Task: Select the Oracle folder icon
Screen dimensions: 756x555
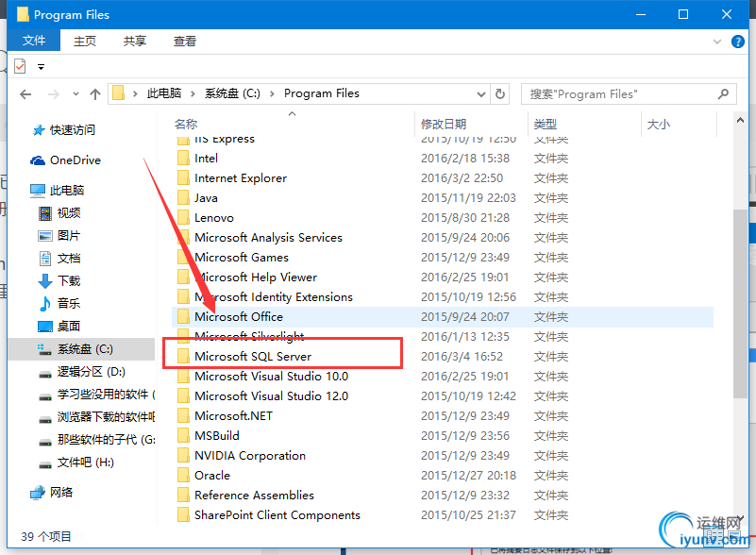Action: (183, 475)
